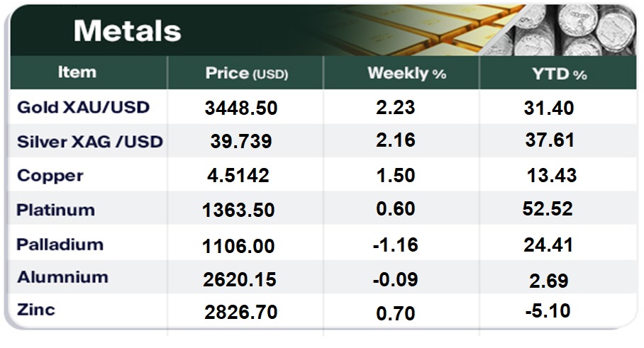The image size is (644, 348).
Task: Click the Metals title heading
Action: 127,30
